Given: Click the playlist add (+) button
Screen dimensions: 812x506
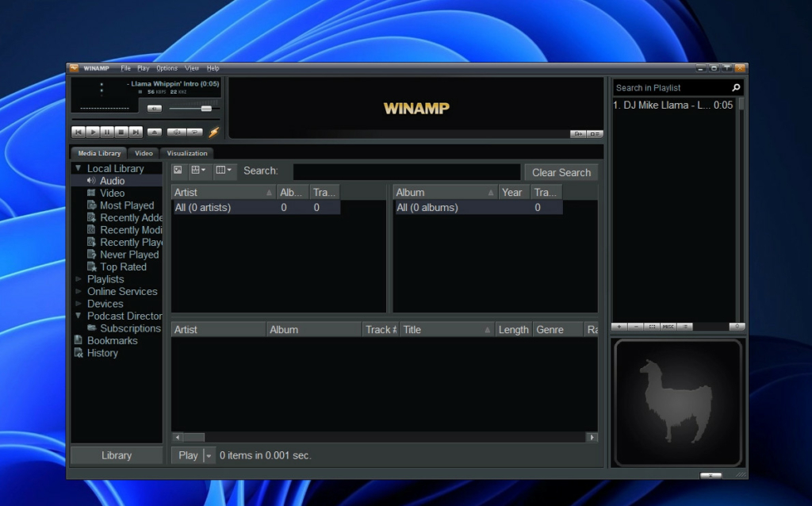Looking at the screenshot, I should point(619,326).
